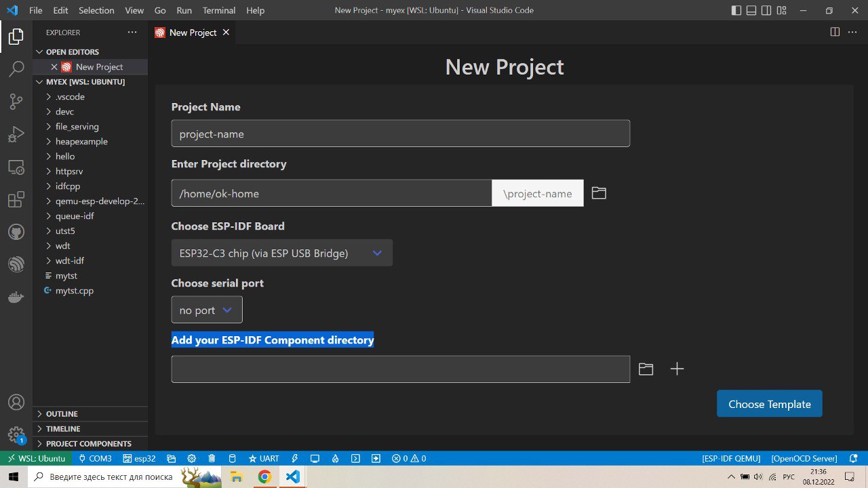Image resolution: width=868 pixels, height=488 pixels.
Task: Click the build, flash and monitor flame icon
Action: (x=335, y=458)
